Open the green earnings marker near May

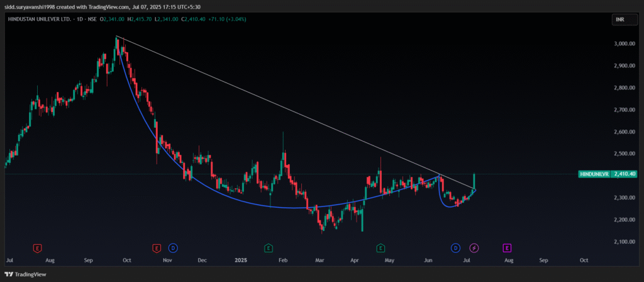click(x=380, y=248)
